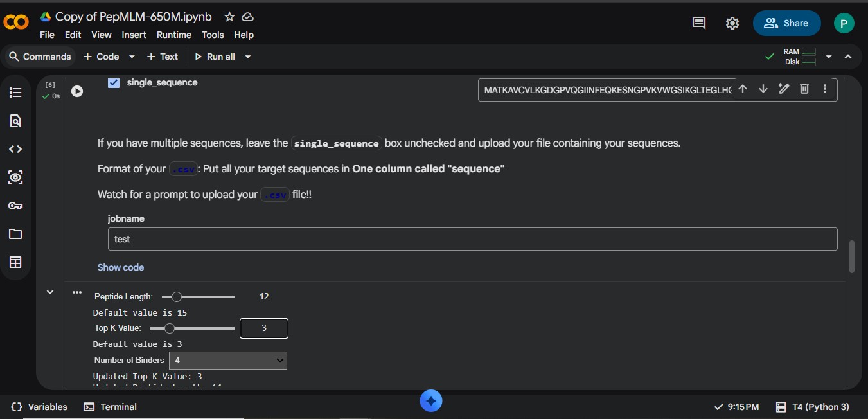Open Code snippets sidebar icon
Image resolution: width=868 pixels, height=419 pixels.
point(15,149)
